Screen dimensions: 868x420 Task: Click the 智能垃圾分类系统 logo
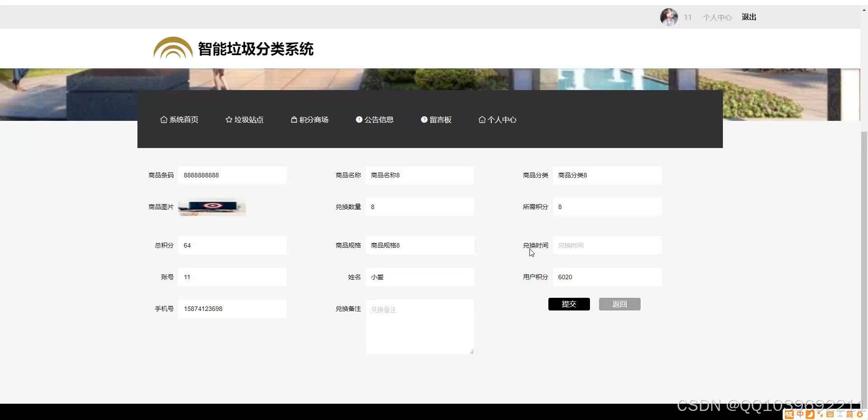(233, 48)
